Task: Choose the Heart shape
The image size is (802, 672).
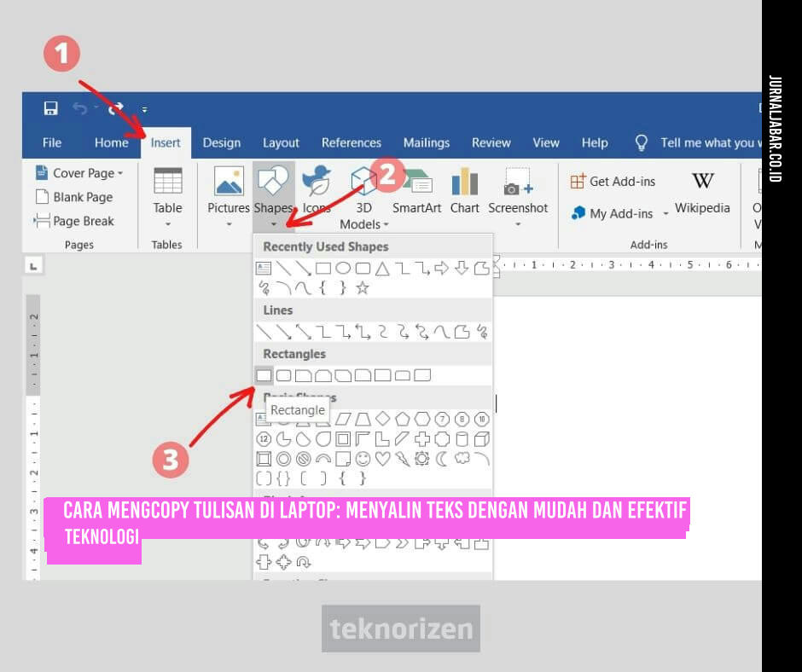Action: pos(382,459)
